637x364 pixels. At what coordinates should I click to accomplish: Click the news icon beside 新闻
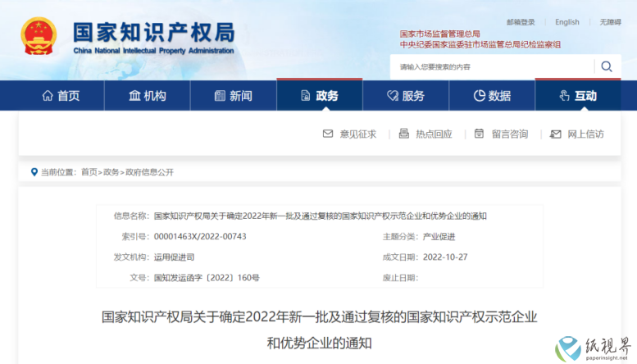tap(220, 96)
